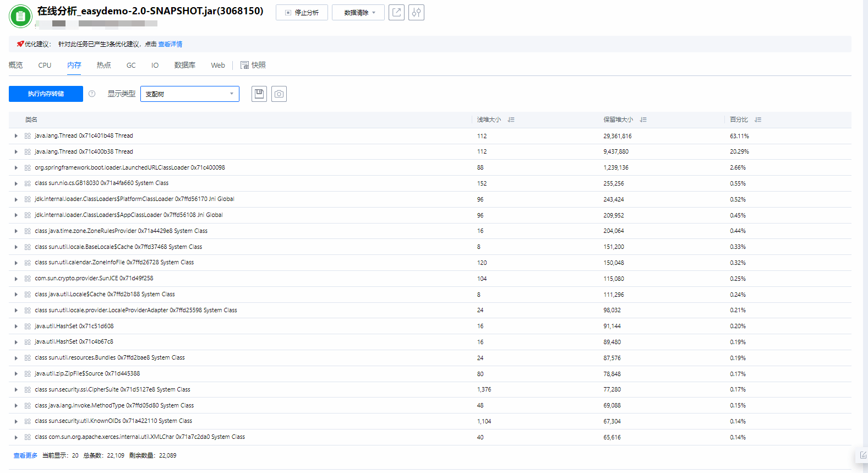
Task: Expand HashSet 0x71c4b67c8 row
Action: (x=16, y=342)
